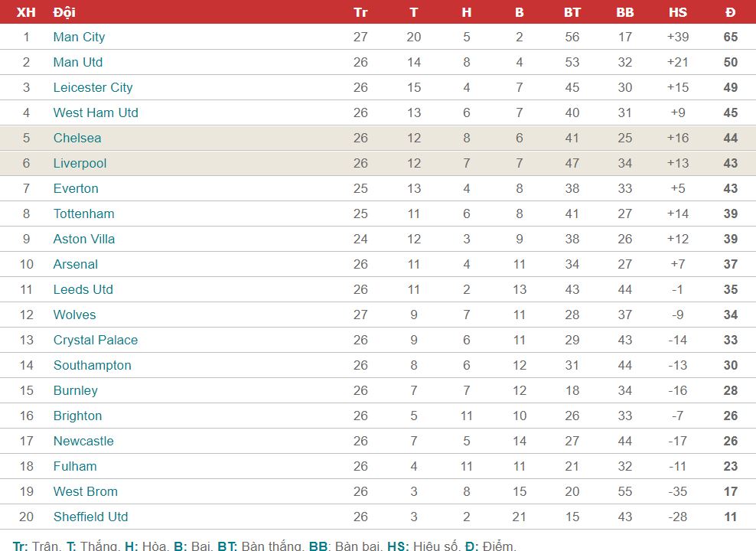Select West Ham Utd in the table
Viewport: 756px width, 551px height.
point(96,112)
